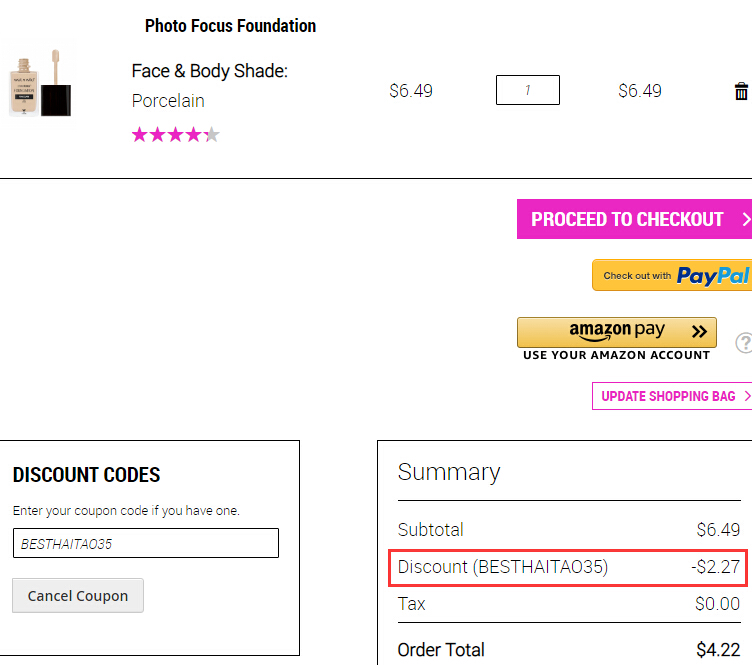This screenshot has height=665, width=752.
Task: Click the Discount BESTHAITAO35 summary row
Action: coord(568,567)
